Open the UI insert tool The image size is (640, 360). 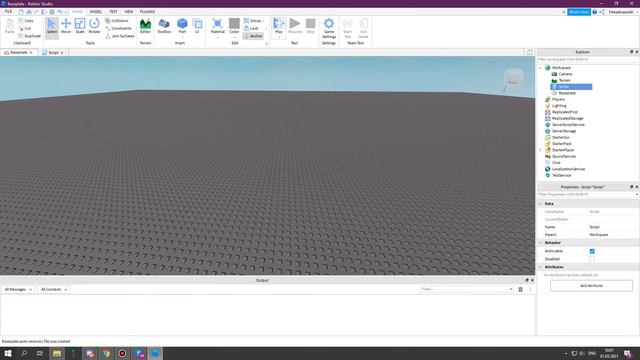coord(197,27)
